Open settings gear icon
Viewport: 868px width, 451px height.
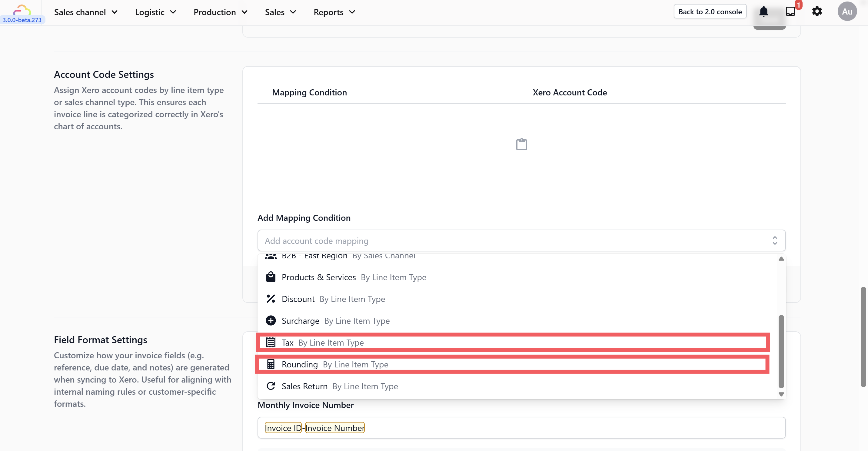tap(817, 12)
